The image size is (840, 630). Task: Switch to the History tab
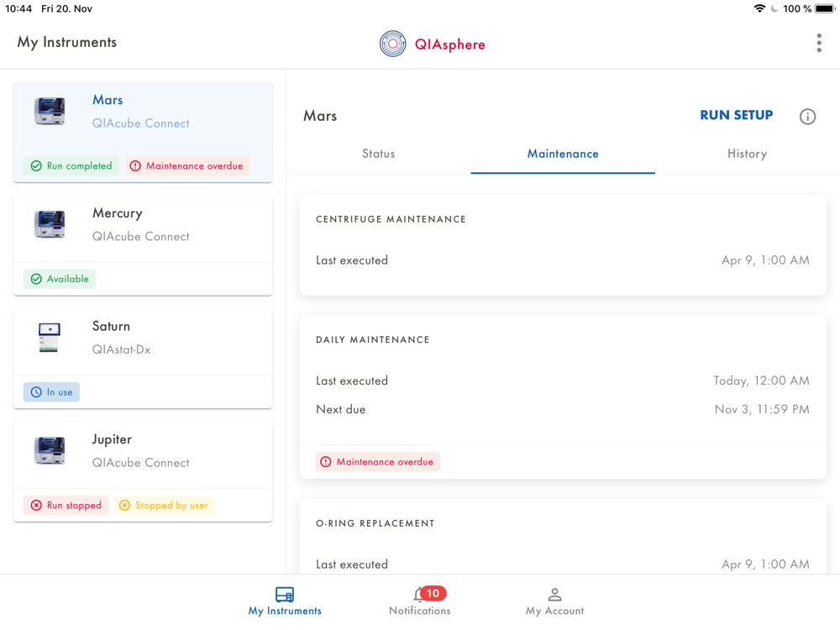747,154
